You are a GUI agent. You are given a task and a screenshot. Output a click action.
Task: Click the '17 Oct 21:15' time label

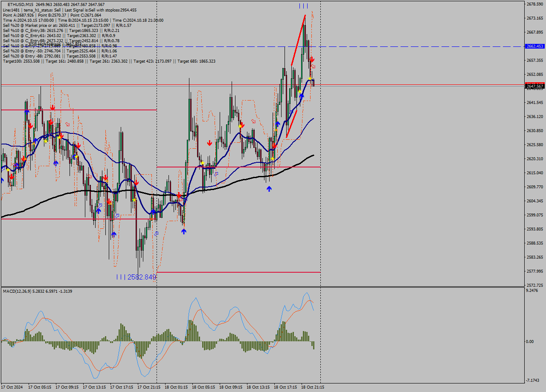[149, 388]
